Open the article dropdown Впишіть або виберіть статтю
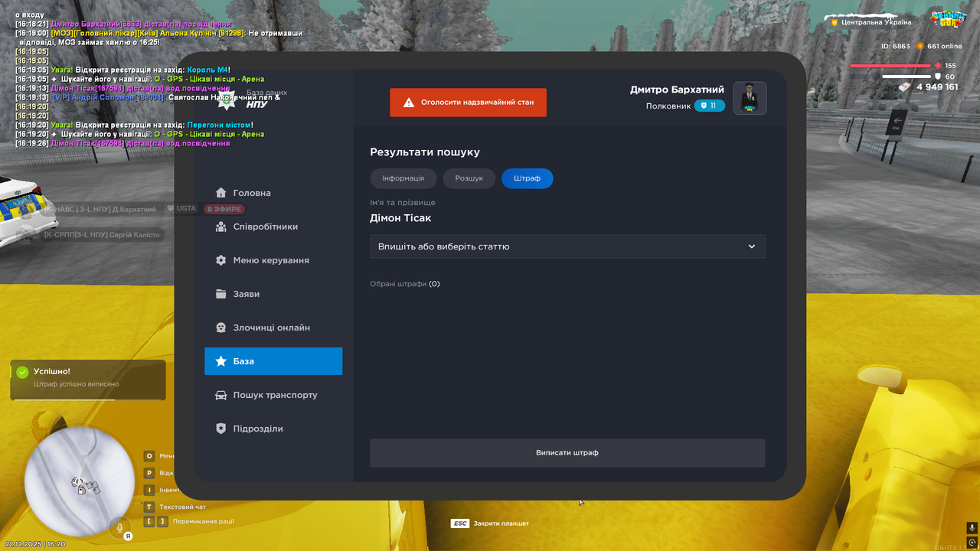Viewport: 980px width, 551px height. tap(567, 246)
